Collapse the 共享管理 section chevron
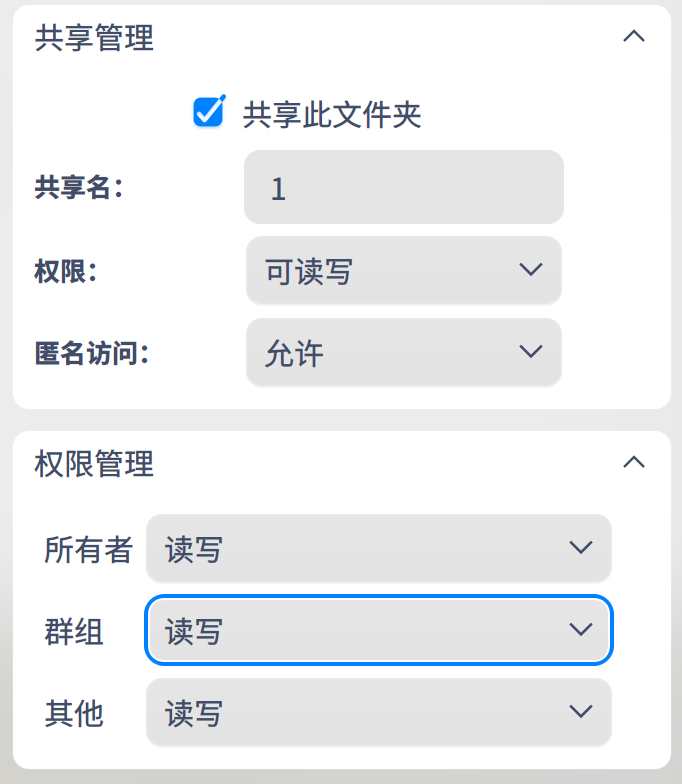The width and height of the screenshot is (682, 784). tap(633, 37)
